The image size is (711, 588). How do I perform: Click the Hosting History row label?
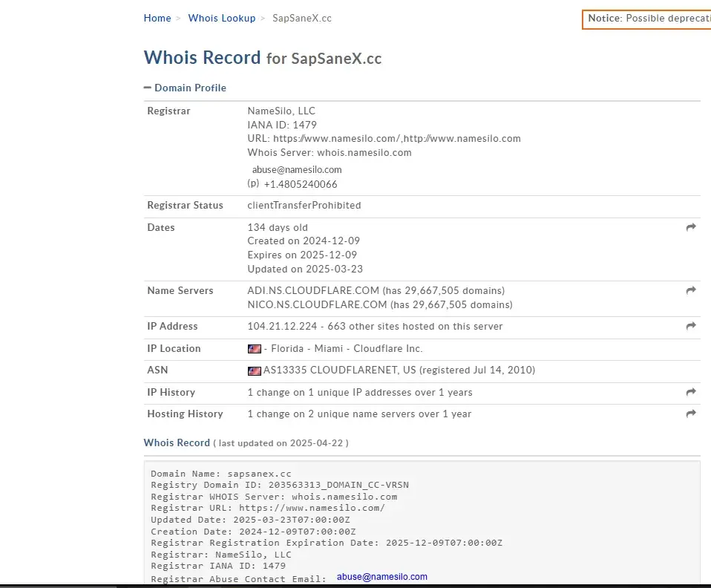[185, 414]
